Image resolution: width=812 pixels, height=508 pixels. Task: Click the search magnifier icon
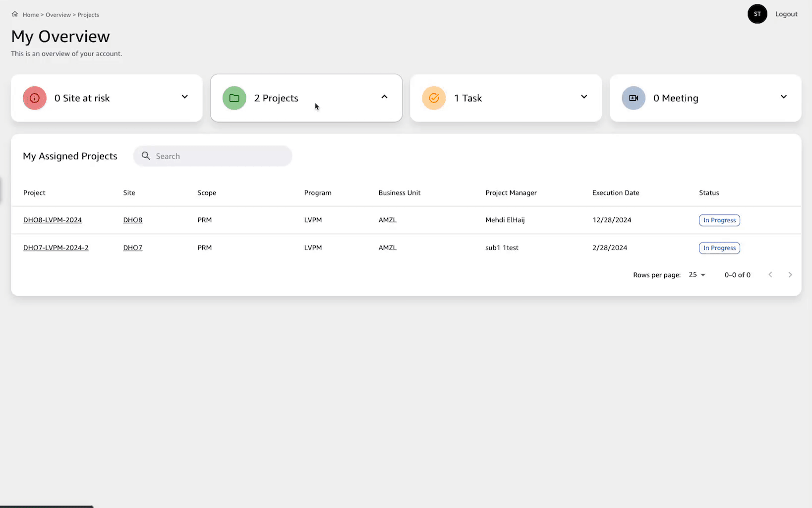pos(146,156)
